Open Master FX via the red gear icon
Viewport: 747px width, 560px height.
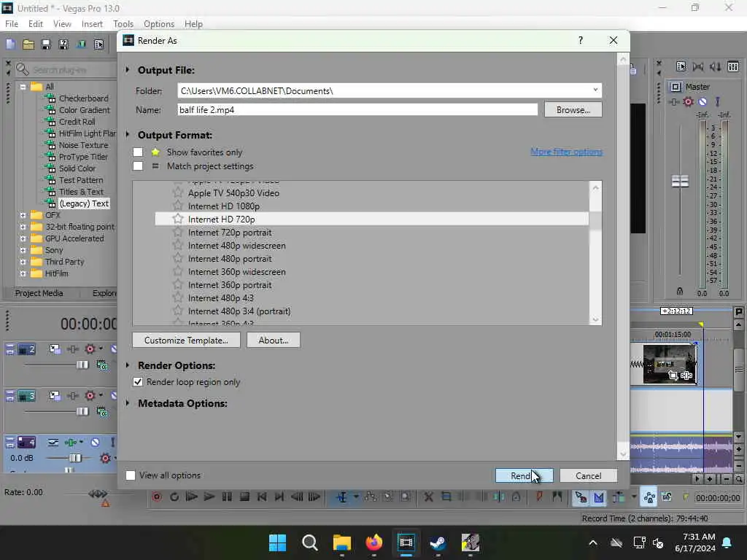(x=688, y=101)
